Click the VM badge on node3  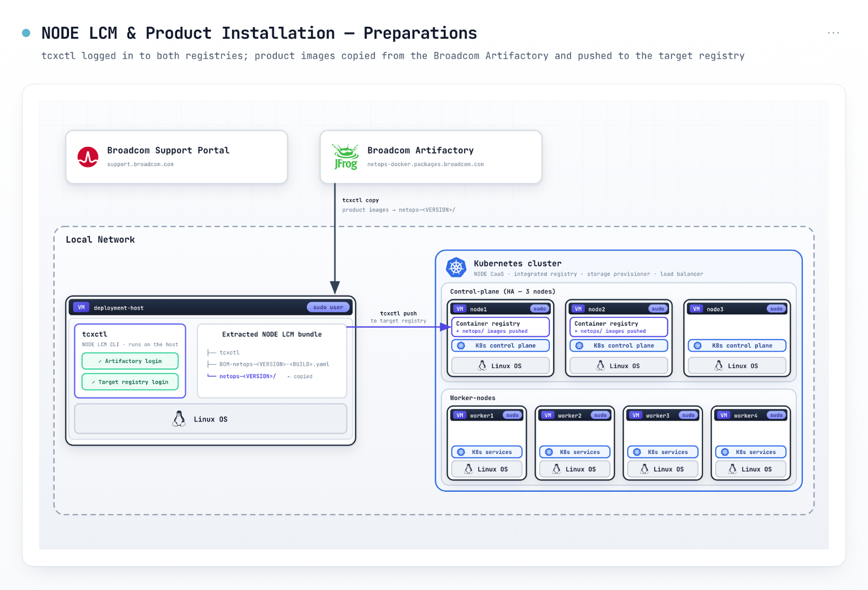[x=696, y=309]
